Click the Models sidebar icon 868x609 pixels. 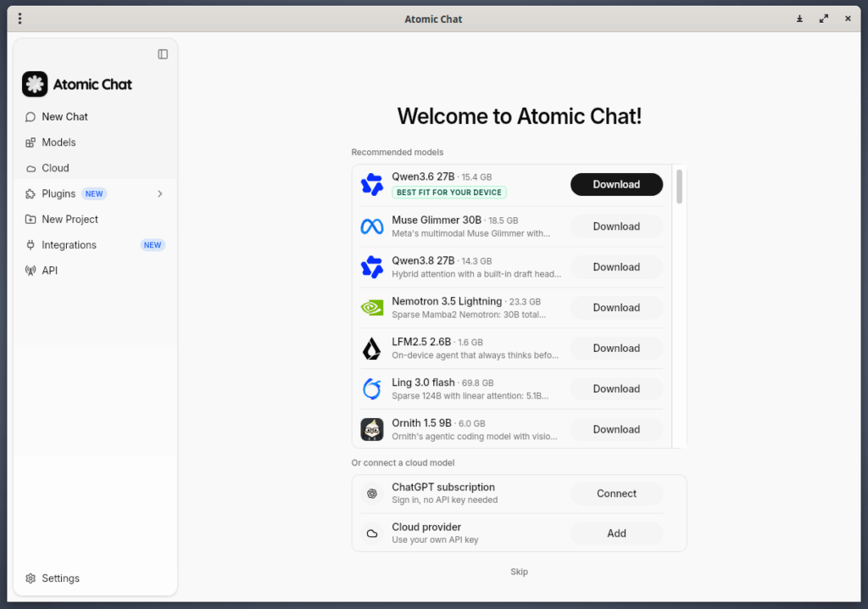(31, 142)
